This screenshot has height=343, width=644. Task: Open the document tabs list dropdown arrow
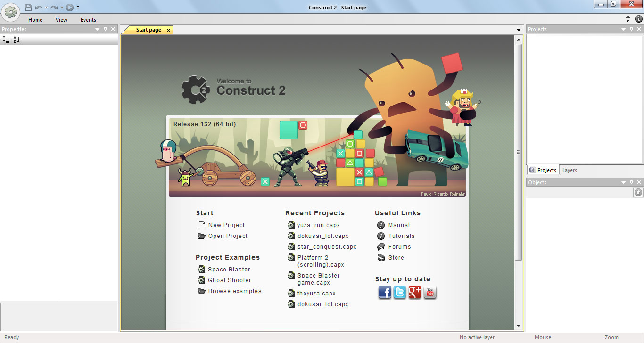click(x=519, y=30)
